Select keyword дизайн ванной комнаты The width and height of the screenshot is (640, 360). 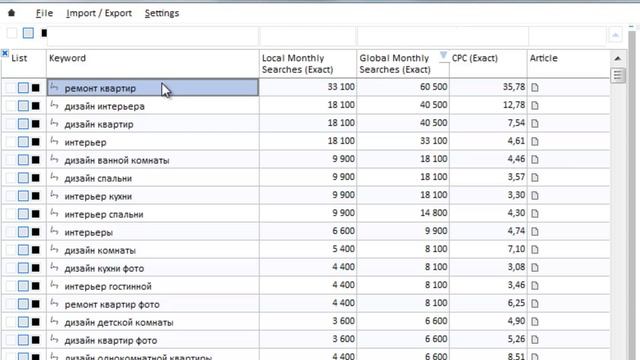117,160
